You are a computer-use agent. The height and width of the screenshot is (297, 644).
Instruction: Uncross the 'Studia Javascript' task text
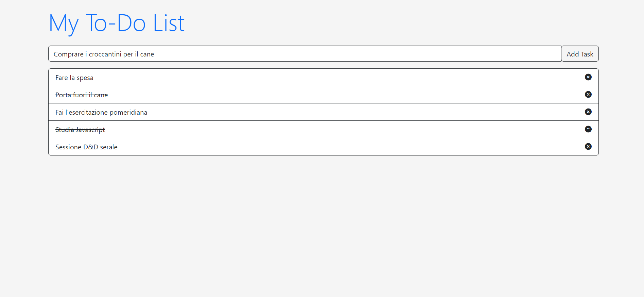pyautogui.click(x=80, y=130)
